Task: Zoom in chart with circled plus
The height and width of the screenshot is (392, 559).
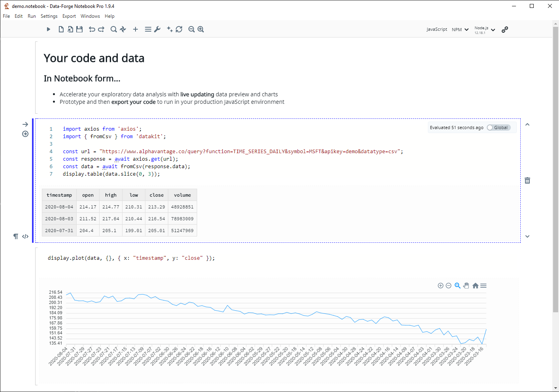Action: (440, 286)
